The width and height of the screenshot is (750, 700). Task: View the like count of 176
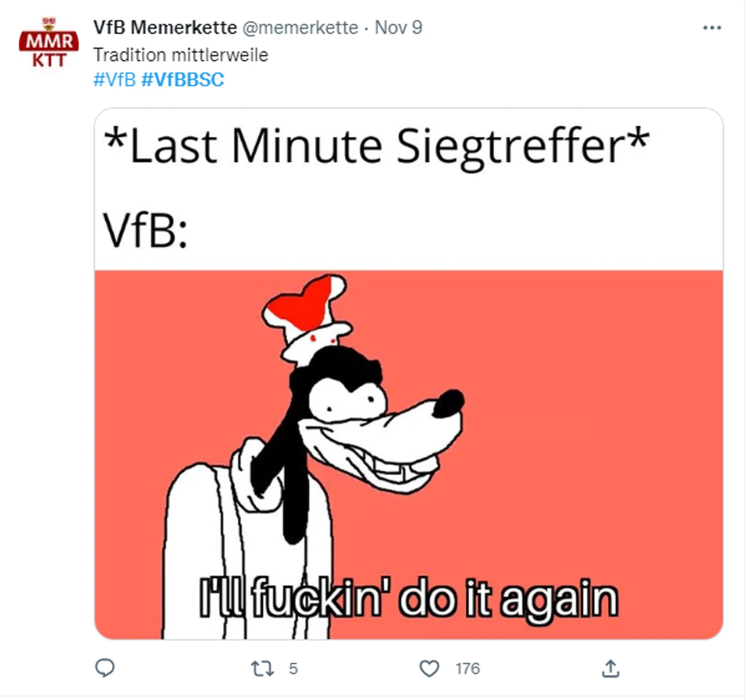coord(467,669)
